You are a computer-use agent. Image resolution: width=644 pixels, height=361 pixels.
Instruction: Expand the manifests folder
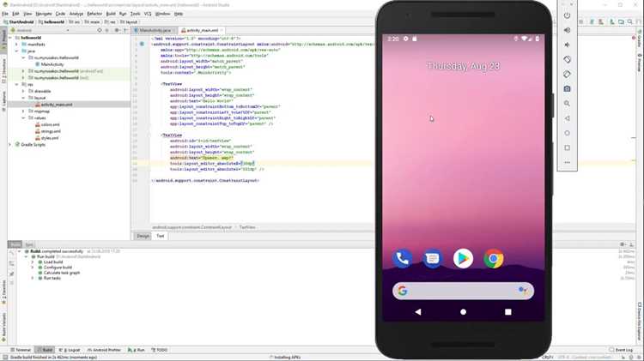coord(17,45)
